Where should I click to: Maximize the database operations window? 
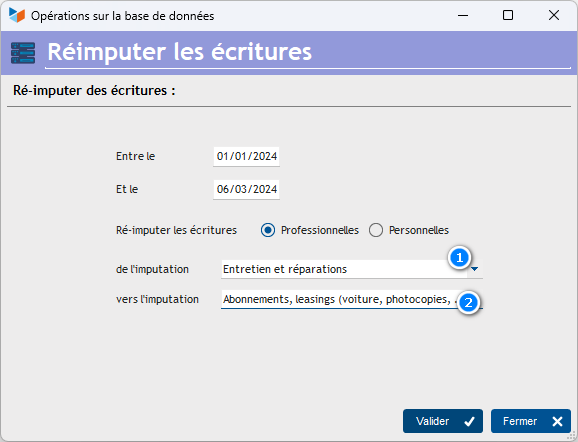coord(508,15)
